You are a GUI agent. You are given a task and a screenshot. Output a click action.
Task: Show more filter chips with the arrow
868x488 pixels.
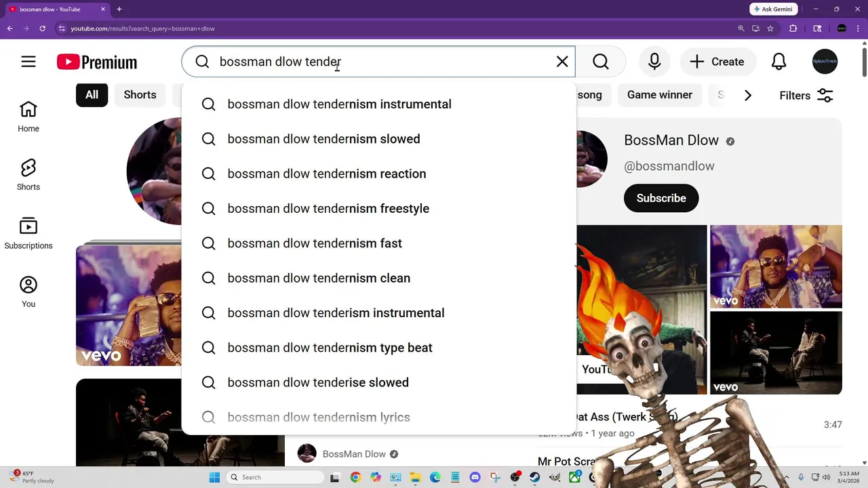(x=748, y=96)
